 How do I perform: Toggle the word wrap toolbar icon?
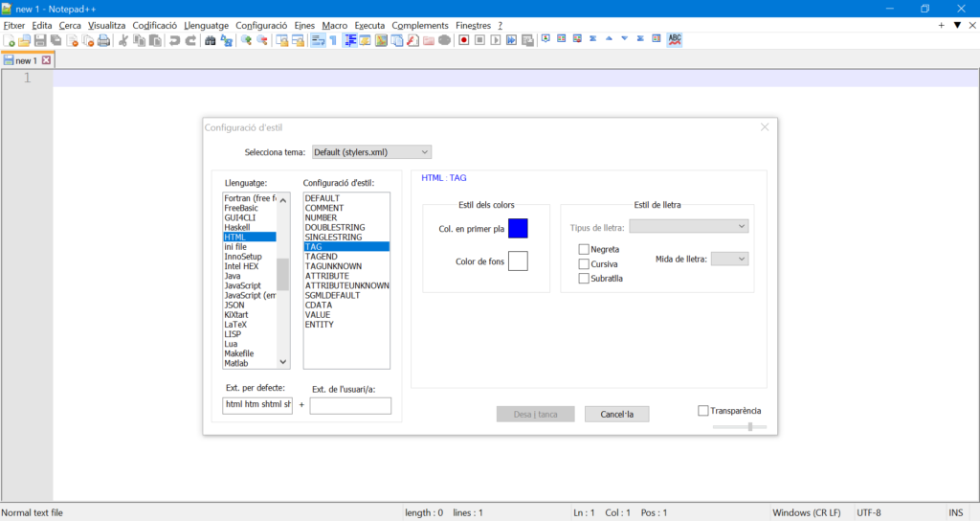tap(318, 40)
